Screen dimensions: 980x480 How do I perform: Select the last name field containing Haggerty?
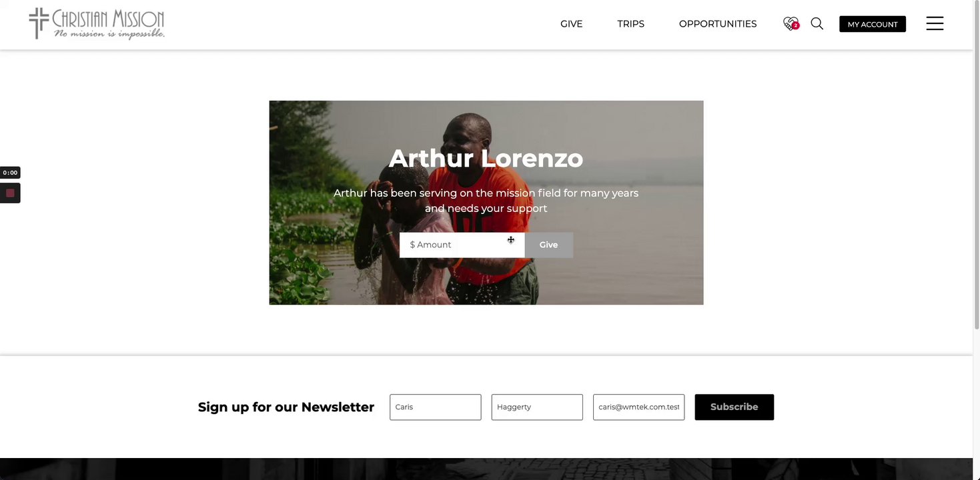coord(537,407)
